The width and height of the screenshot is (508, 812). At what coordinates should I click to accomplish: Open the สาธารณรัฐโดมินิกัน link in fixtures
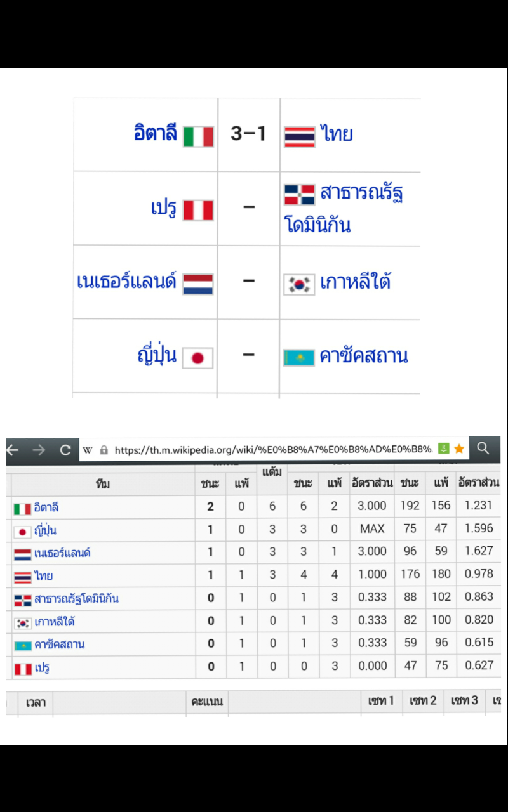click(x=344, y=208)
